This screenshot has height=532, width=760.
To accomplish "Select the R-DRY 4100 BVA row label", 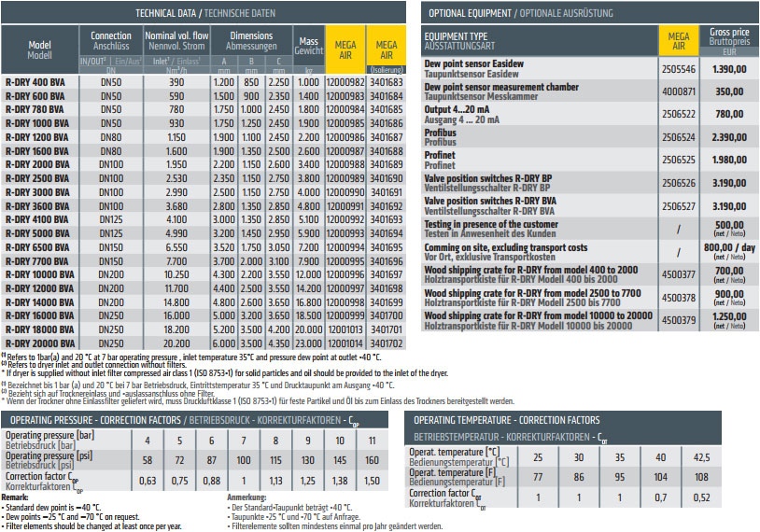I will (36, 219).
